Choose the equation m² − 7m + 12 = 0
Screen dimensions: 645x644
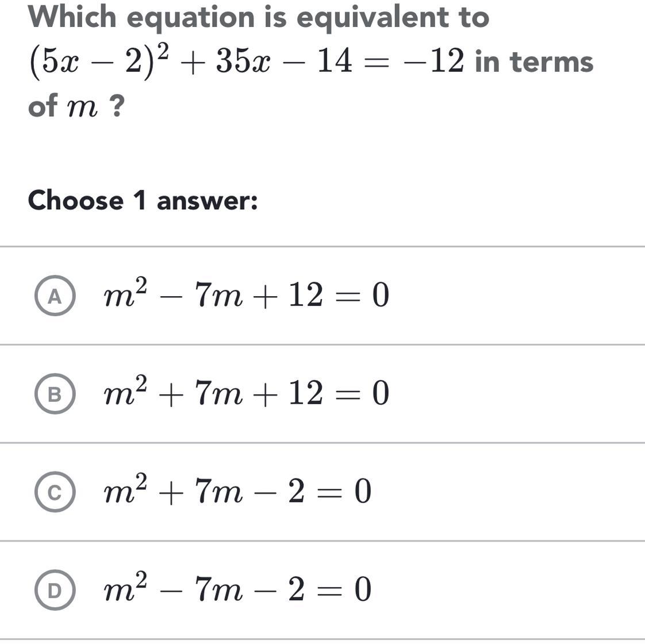click(246, 294)
